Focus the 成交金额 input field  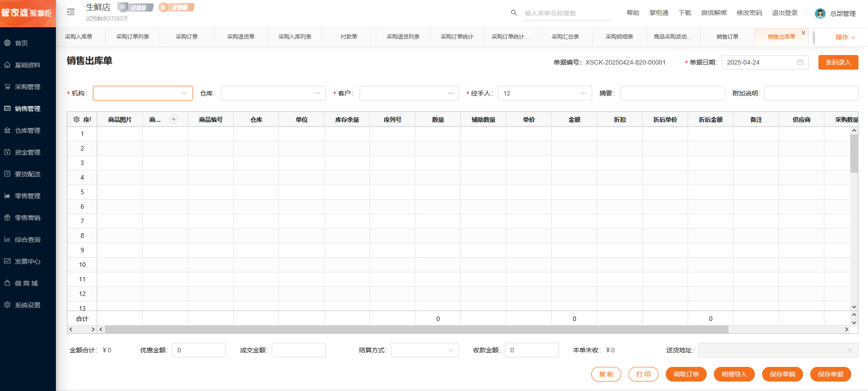click(299, 350)
